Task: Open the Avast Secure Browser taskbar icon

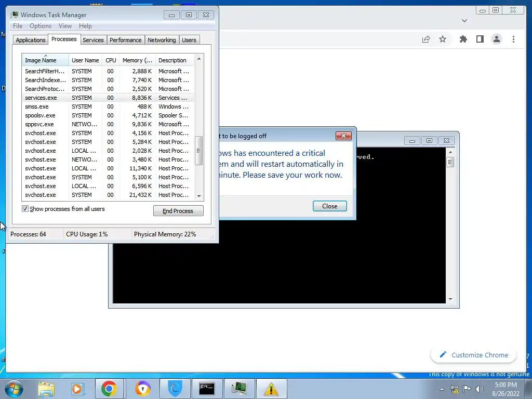Action: [142, 389]
